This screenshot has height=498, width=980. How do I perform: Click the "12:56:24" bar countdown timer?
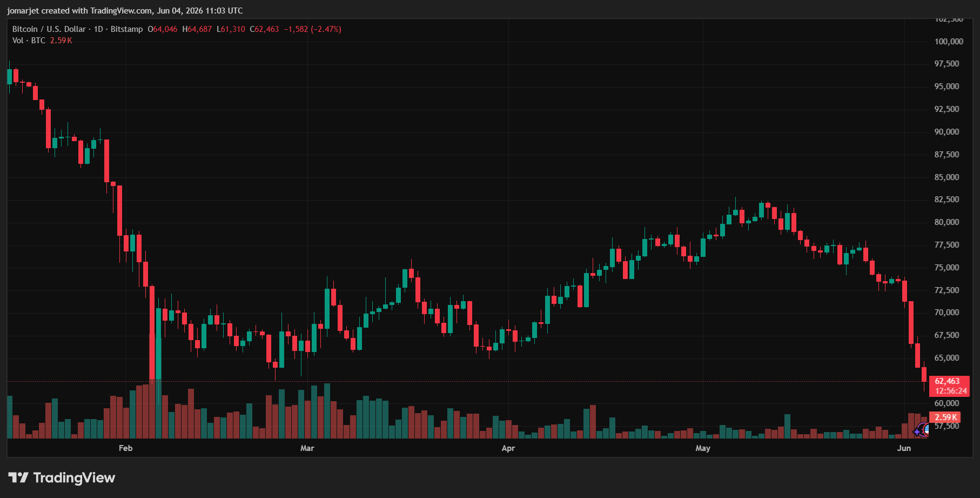951,391
